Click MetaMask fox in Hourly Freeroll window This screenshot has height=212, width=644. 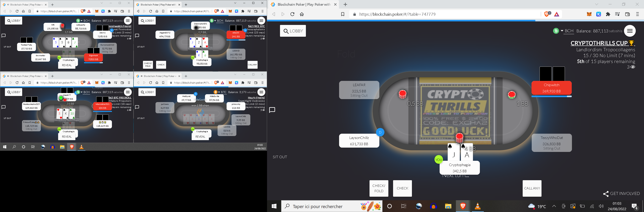[x=230, y=83]
